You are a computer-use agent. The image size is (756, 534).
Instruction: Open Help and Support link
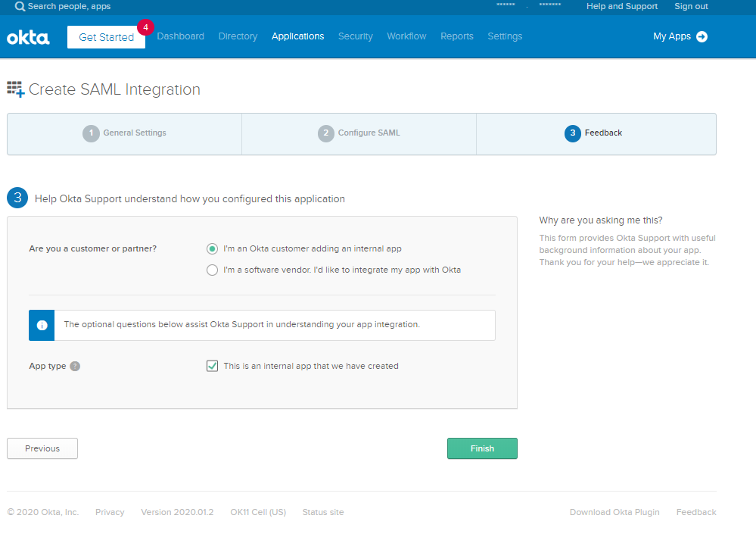pos(622,6)
